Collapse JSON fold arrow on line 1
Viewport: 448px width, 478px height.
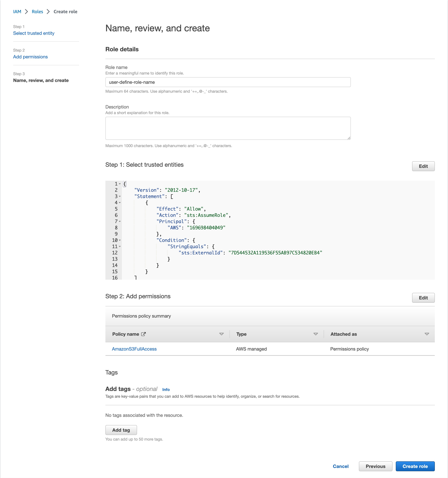pyautogui.click(x=120, y=184)
